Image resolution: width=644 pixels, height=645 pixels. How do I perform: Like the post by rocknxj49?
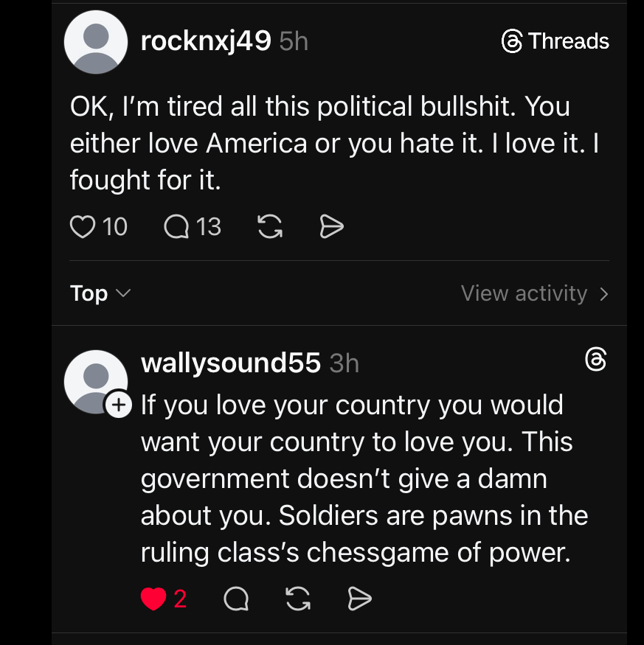(83, 227)
